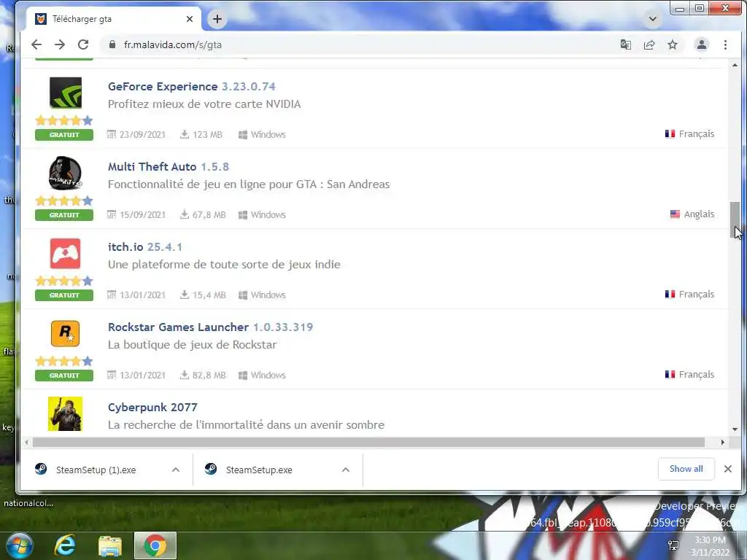Open Rockstar Games Launcher title link
This screenshot has width=747, height=560.
[178, 327]
